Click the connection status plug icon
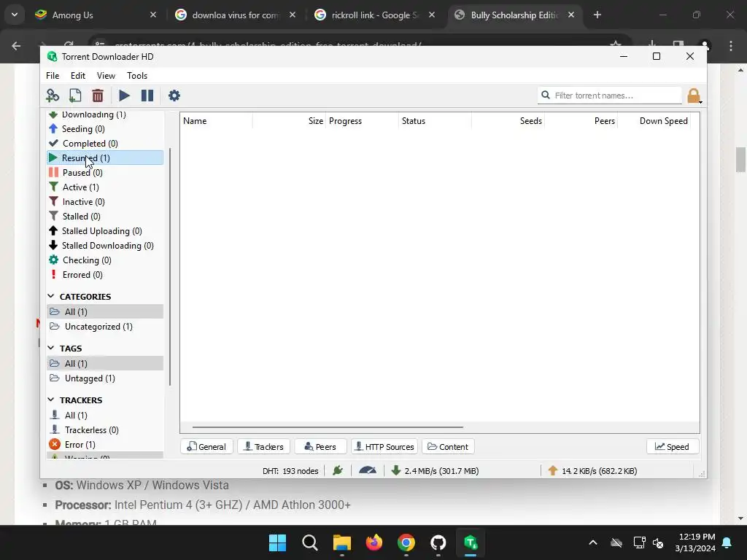Image resolution: width=747 pixels, height=560 pixels. pyautogui.click(x=338, y=470)
